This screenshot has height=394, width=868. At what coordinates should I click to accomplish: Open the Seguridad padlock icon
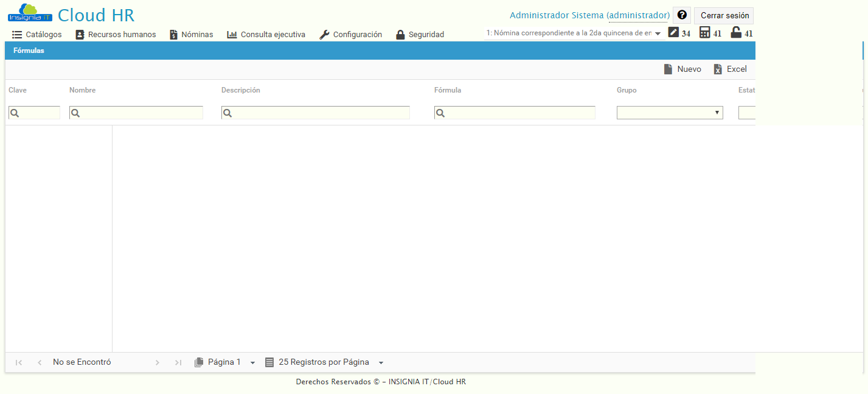coord(400,34)
